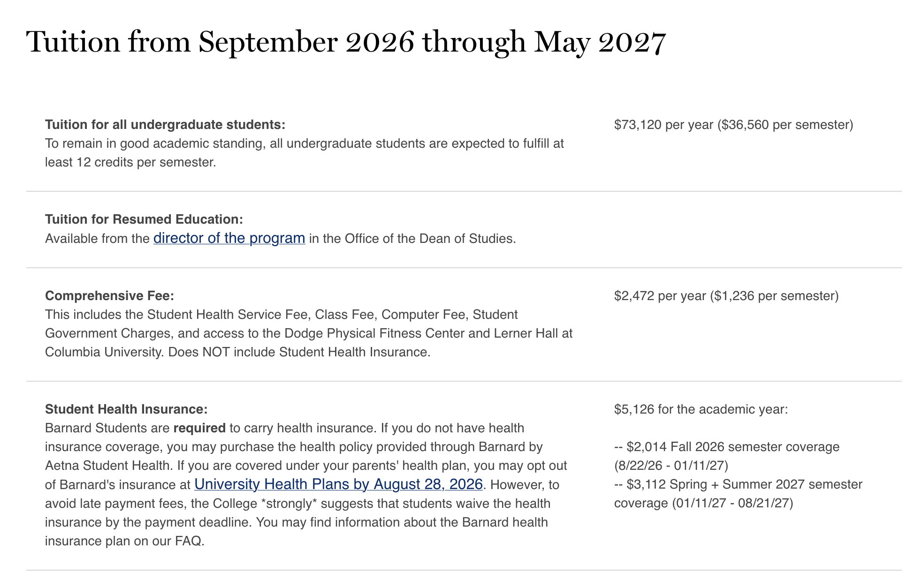Select the $5,126 for the academic year text

tap(701, 409)
